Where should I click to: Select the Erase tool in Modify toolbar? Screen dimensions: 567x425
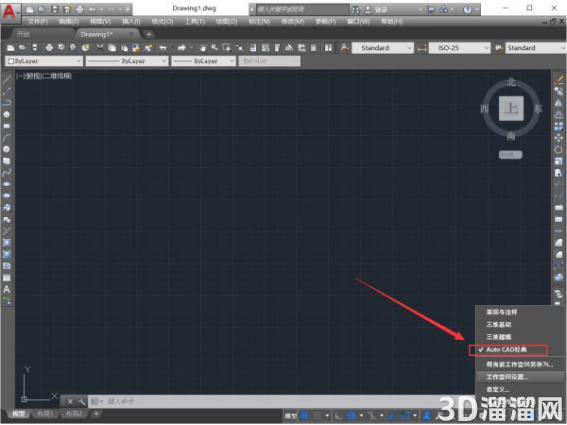tap(559, 80)
